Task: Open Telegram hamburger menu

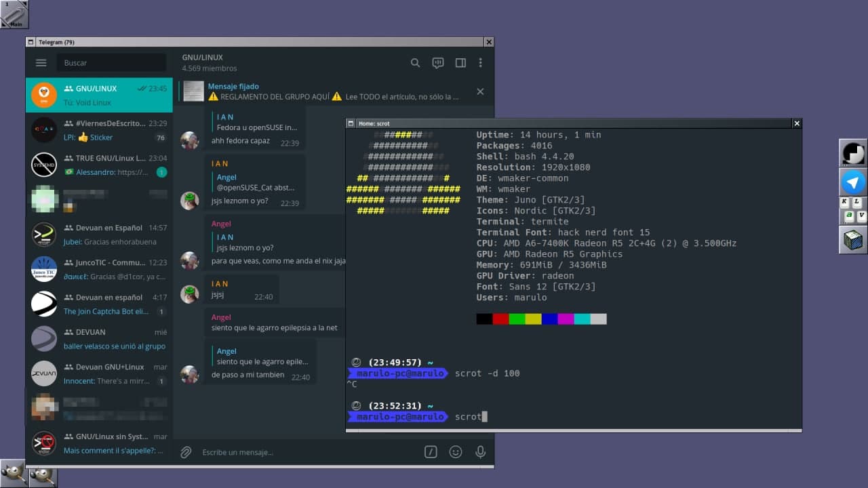Action: click(41, 63)
